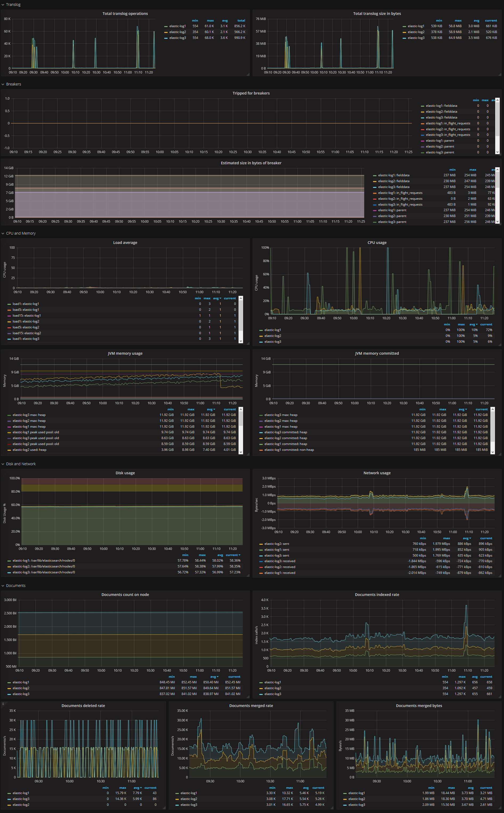Open the Disk usage panel title menu
504x813 pixels.
point(125,473)
